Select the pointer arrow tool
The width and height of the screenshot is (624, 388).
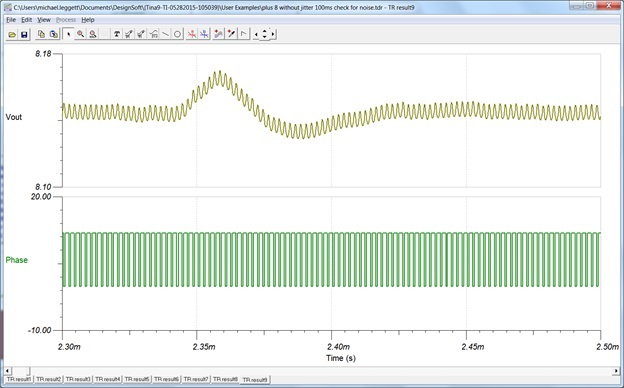coord(68,34)
